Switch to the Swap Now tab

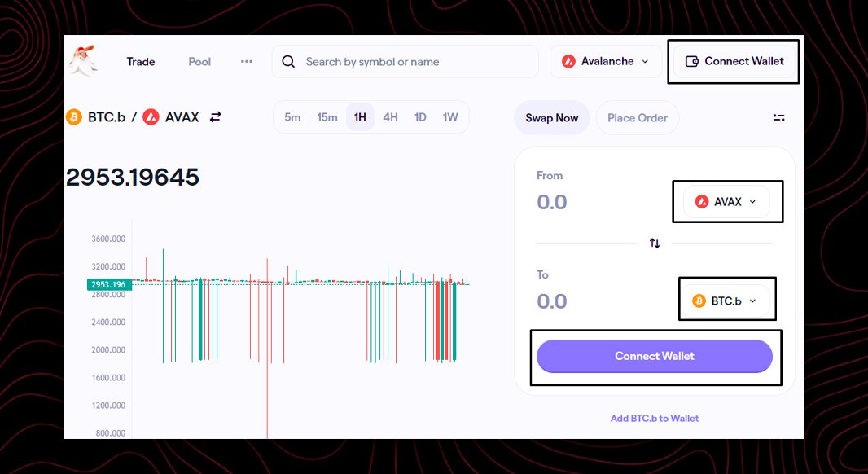coord(552,118)
